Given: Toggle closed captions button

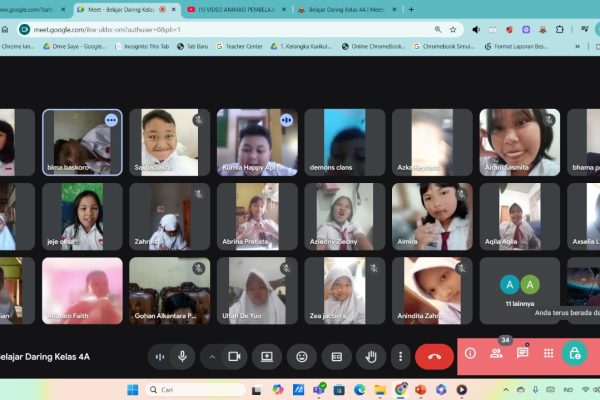Looking at the screenshot, I should 336,355.
